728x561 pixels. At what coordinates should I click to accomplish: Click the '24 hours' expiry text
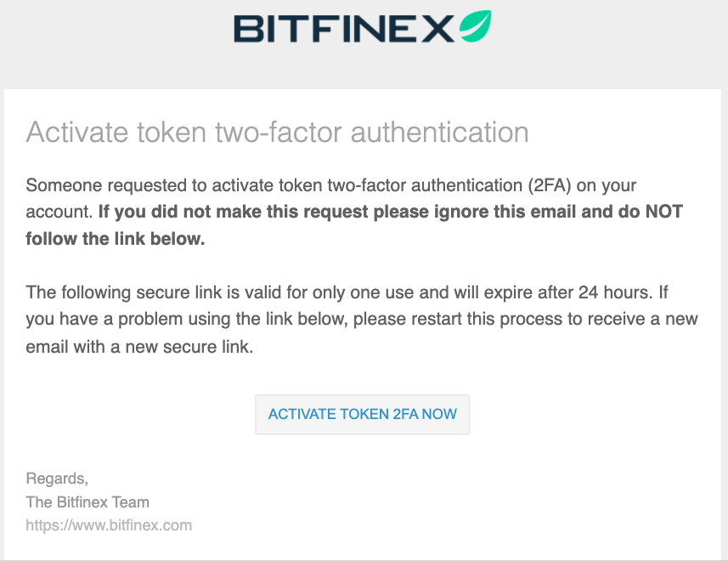point(616,292)
